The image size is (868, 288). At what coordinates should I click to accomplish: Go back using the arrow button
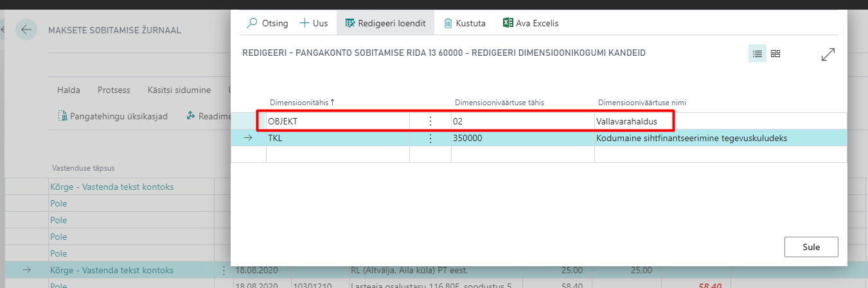pyautogui.click(x=26, y=30)
